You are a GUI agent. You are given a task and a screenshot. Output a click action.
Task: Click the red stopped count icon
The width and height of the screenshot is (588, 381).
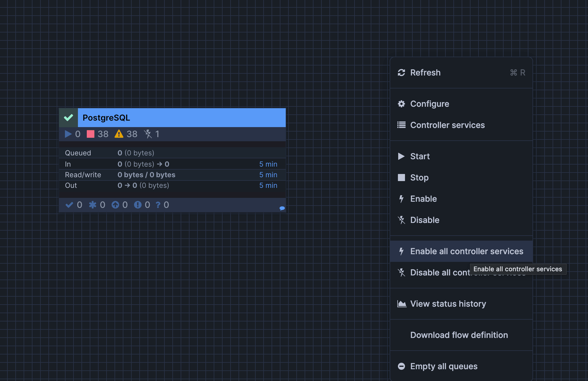click(90, 134)
